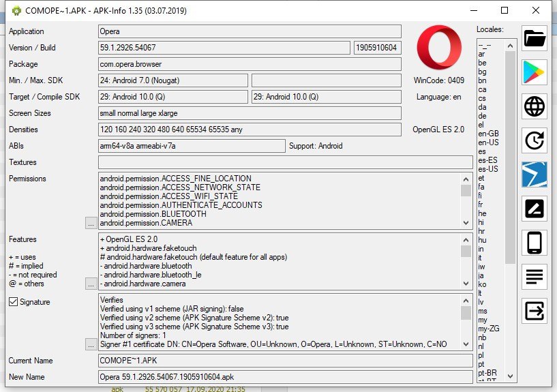Viewport: 557px width, 392px height.
Task: Click the empty Textures field
Action: [x=286, y=162]
